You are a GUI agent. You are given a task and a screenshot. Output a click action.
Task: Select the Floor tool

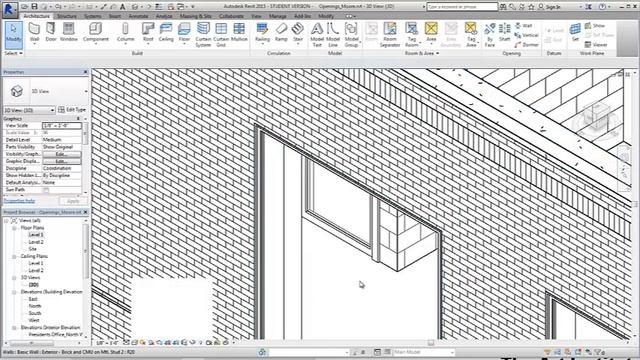184,33
